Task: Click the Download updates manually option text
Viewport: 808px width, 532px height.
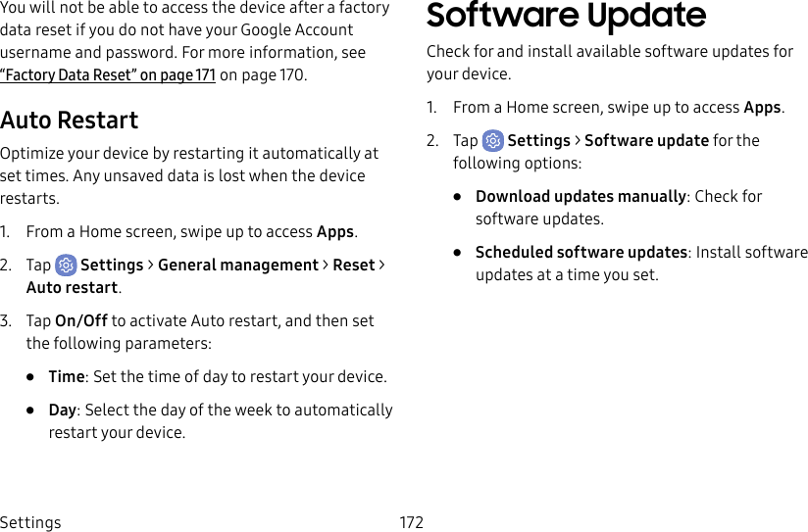Action: pyautogui.click(x=581, y=197)
